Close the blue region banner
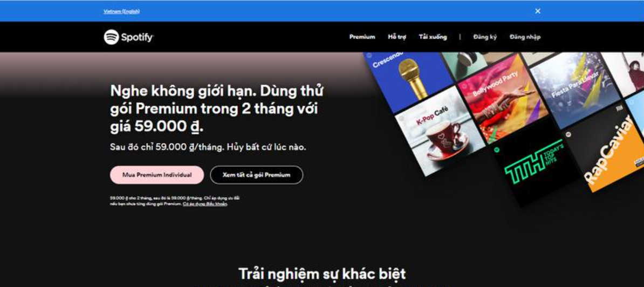This screenshot has height=287, width=644. coord(538,11)
